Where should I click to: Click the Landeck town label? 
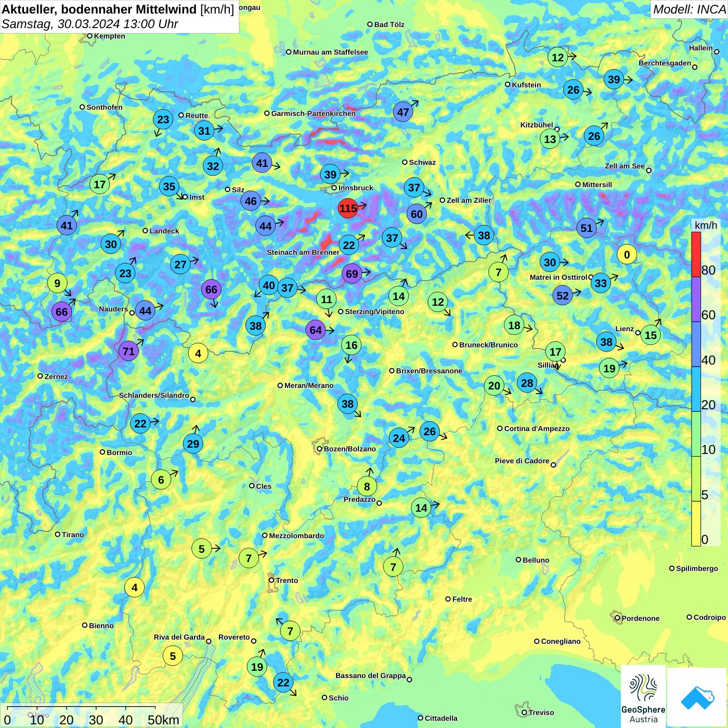click(164, 231)
